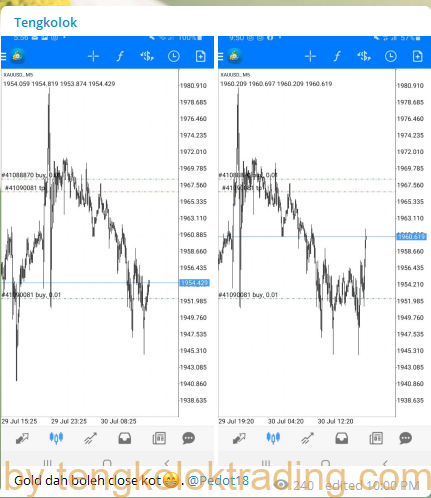Image resolution: width=431 pixels, height=498 pixels.
Task: Open timeframe clock icon in right chart
Action: coord(391,56)
